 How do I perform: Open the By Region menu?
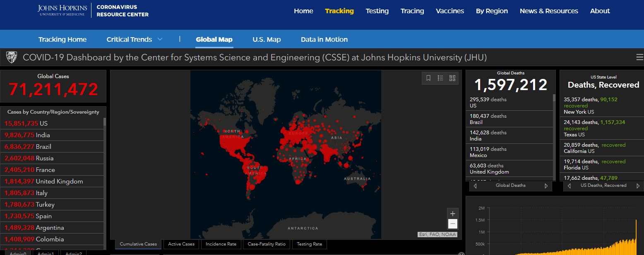coord(492,11)
